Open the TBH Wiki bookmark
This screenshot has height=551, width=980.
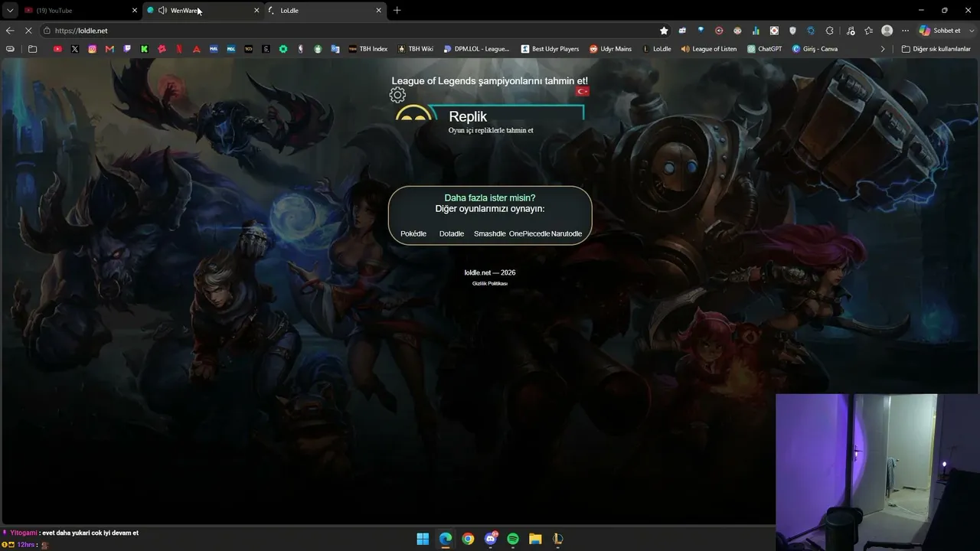pyautogui.click(x=416, y=49)
